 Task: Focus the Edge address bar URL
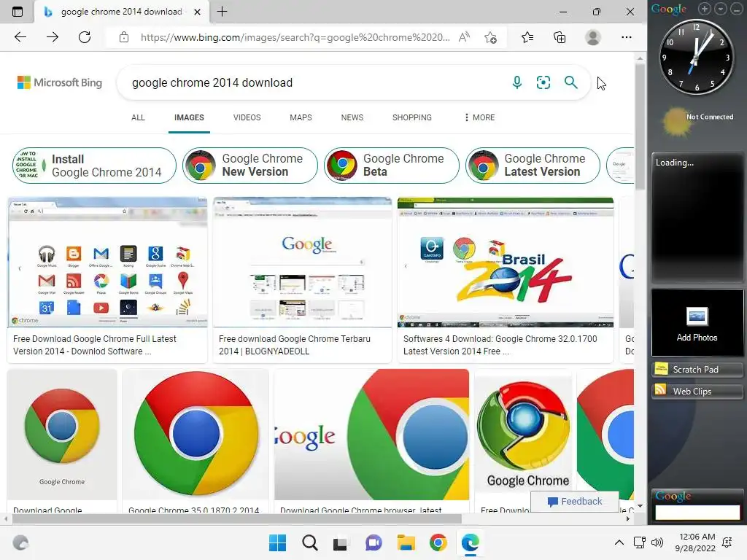[295, 37]
